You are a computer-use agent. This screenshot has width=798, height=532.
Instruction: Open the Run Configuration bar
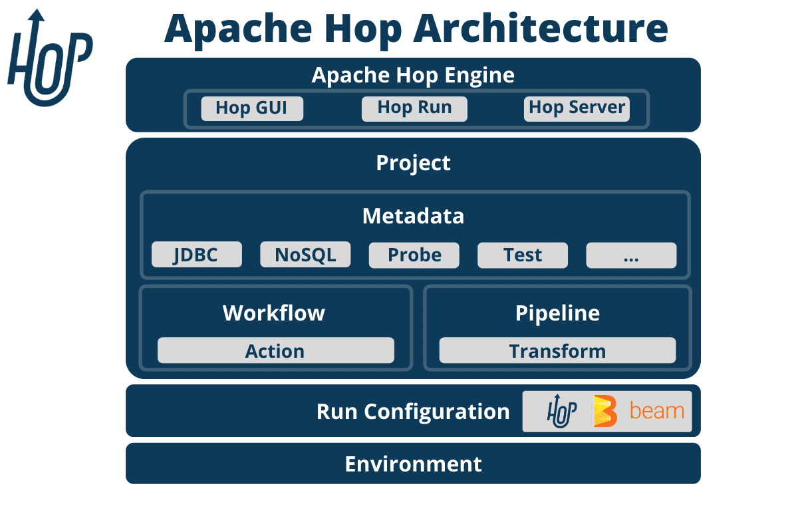pos(414,412)
